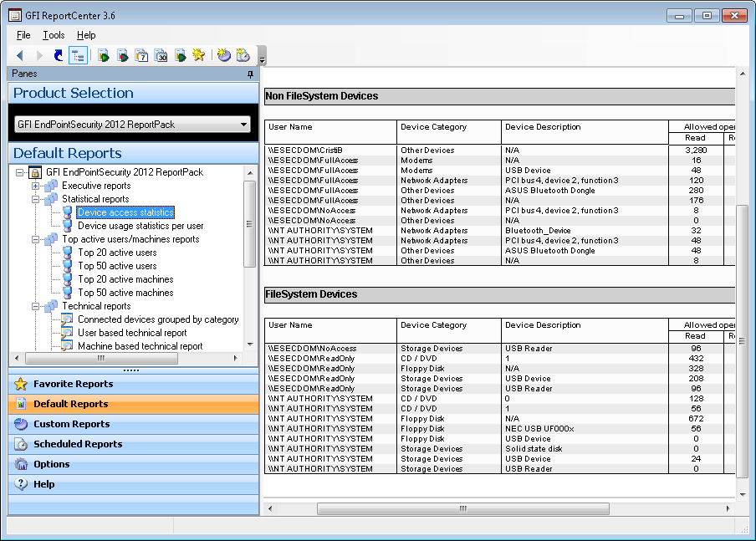Click the pin icon on Panes header

point(250,74)
